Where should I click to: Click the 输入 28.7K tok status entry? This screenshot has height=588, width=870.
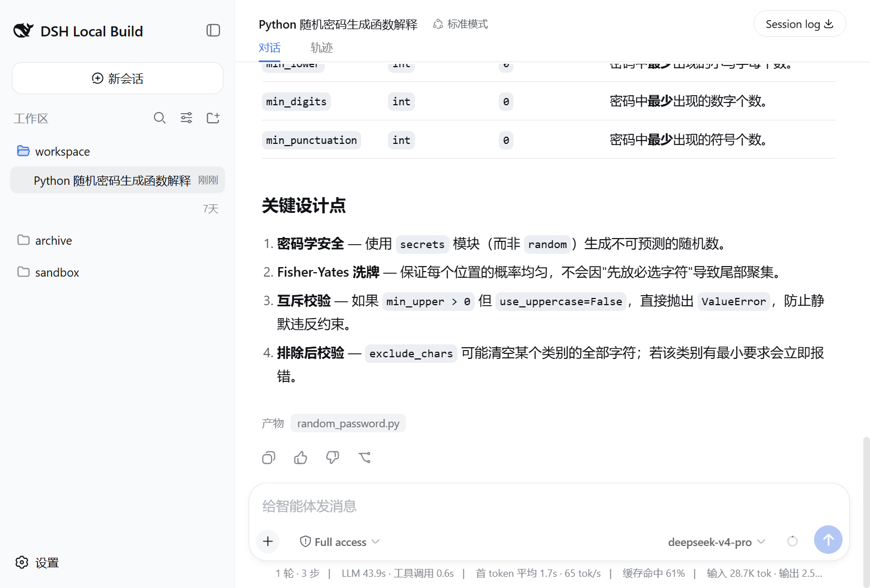pos(739,573)
